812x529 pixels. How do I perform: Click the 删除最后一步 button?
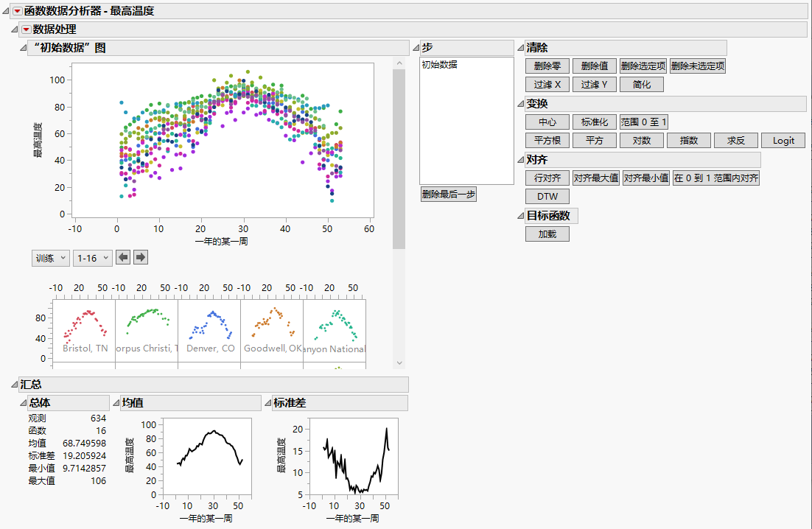(x=449, y=195)
